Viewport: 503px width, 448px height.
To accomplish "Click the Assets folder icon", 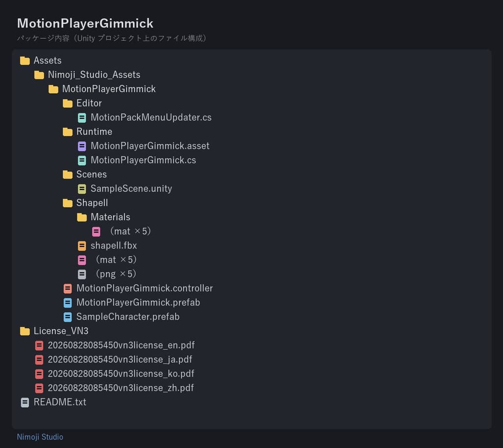I will point(25,60).
